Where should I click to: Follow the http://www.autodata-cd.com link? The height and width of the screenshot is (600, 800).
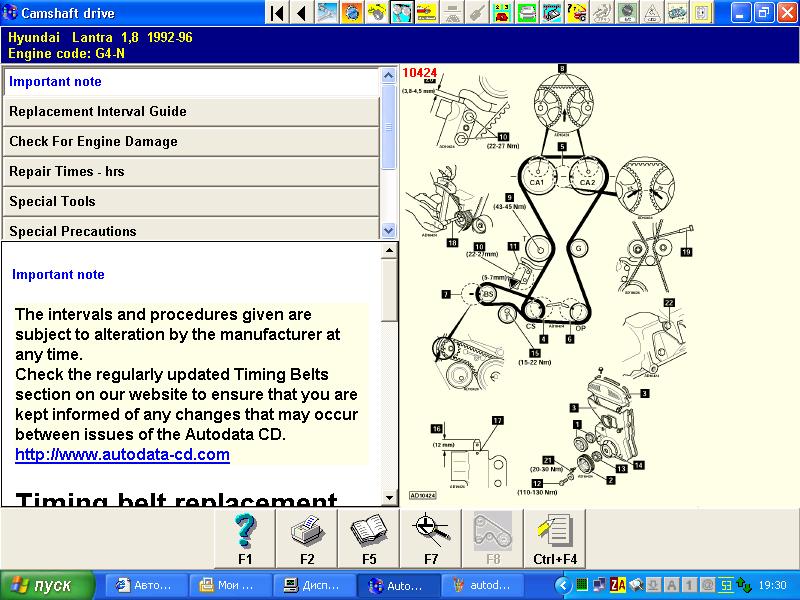pos(122,454)
